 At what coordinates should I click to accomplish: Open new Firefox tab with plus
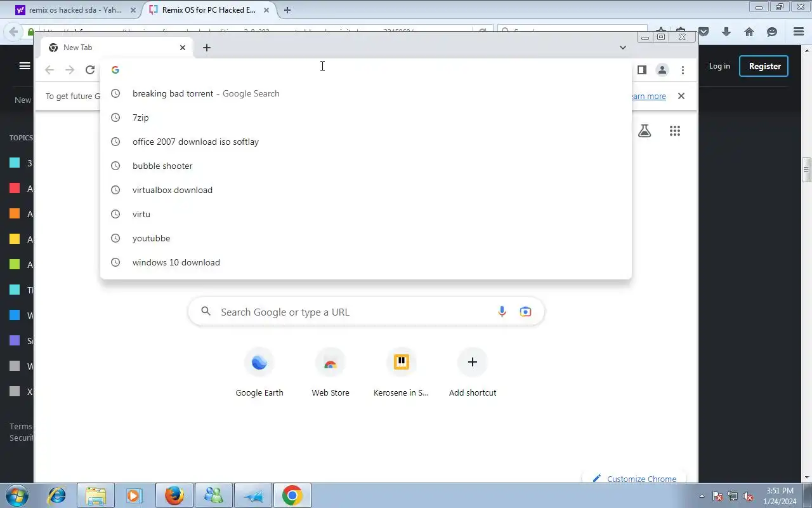(x=287, y=10)
